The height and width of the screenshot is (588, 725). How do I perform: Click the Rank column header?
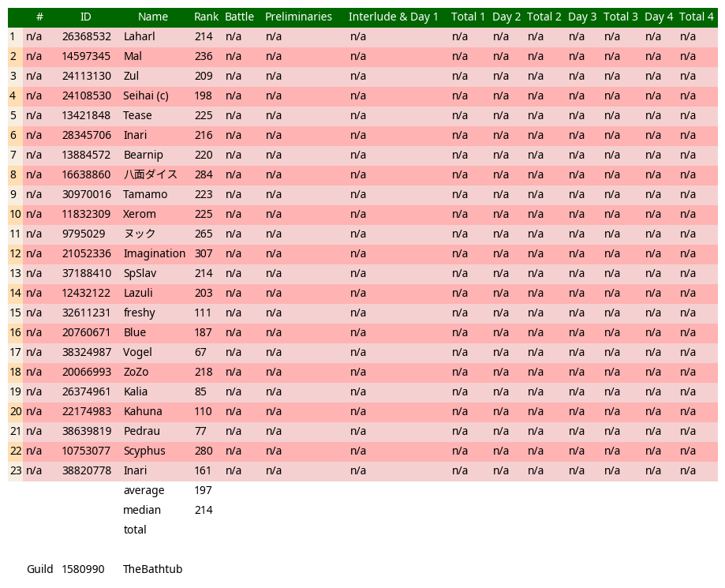(206, 17)
